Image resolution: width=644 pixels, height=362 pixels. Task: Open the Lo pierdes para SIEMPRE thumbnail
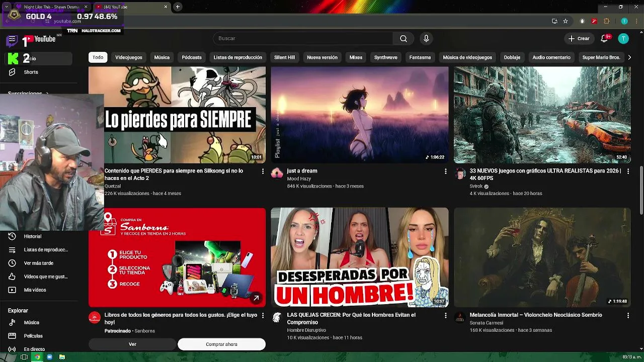(x=177, y=115)
